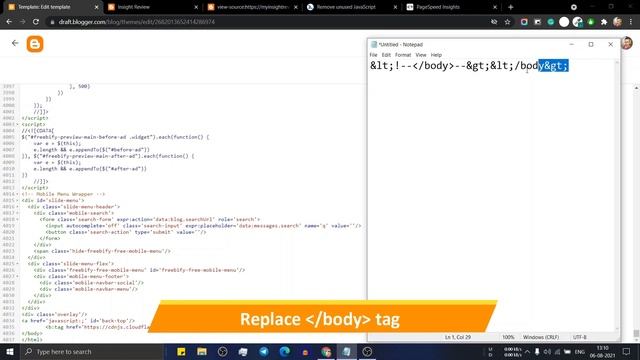Open Notepad Edit menu
The width and height of the screenshot is (640, 360).
tap(386, 55)
